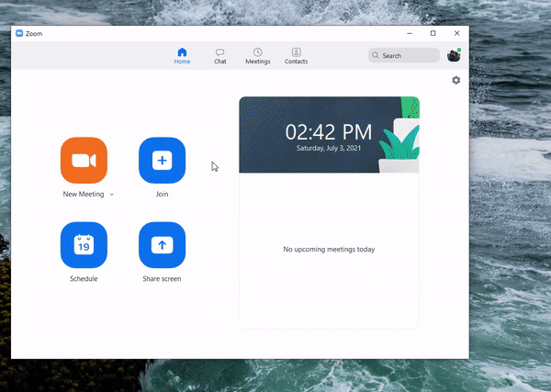The image size is (551, 392).
Task: Click the Zoom logo in the title bar
Action: click(x=19, y=33)
